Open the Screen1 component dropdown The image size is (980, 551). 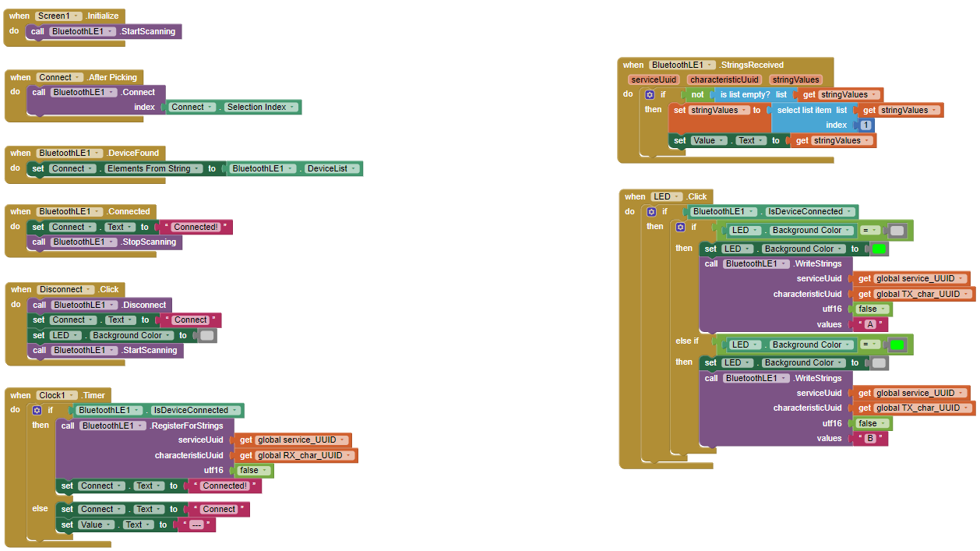click(59, 16)
